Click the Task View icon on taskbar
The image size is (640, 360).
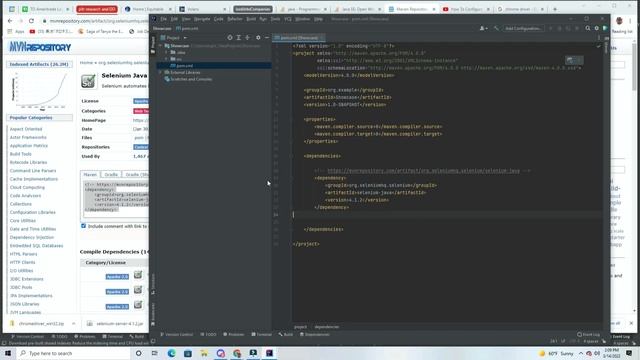[155, 353]
